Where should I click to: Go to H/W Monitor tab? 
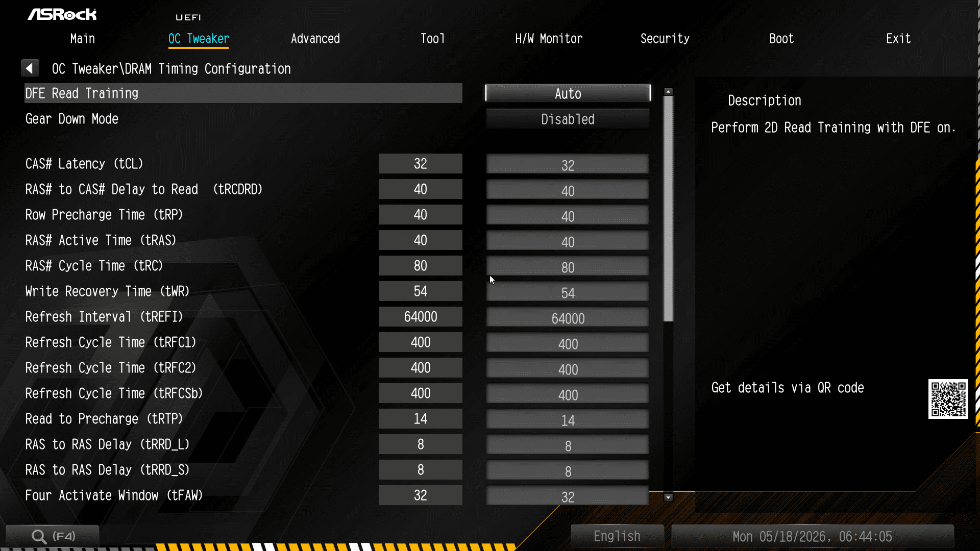549,39
